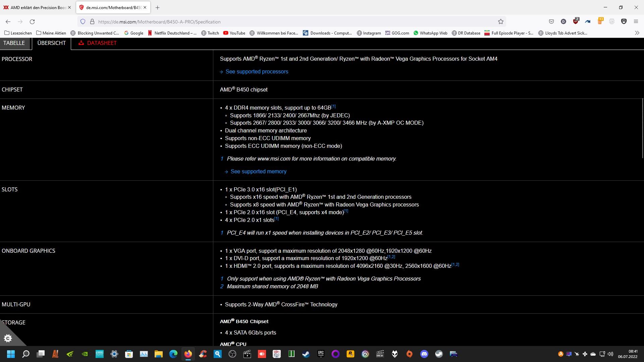Open Steam from the Windows taskbar
Viewport: 644px width, 362px height.
pos(306,354)
